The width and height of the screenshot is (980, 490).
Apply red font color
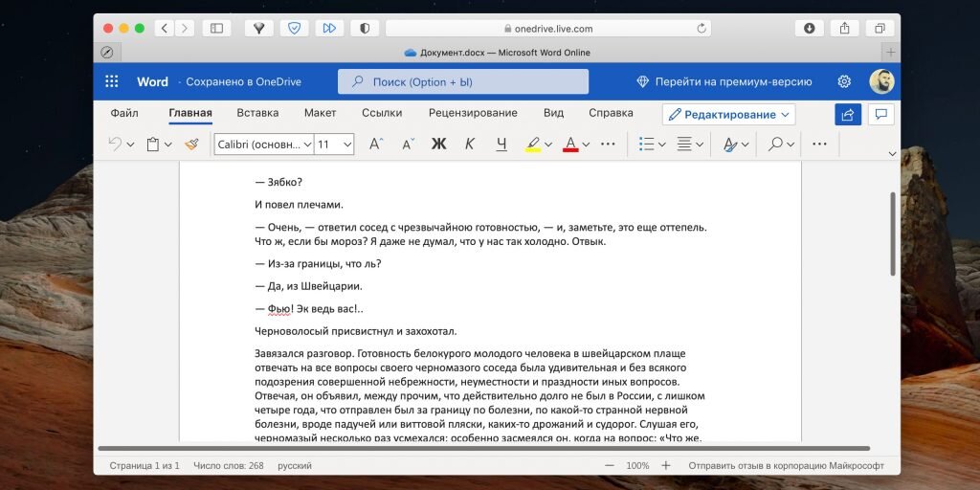[570, 145]
